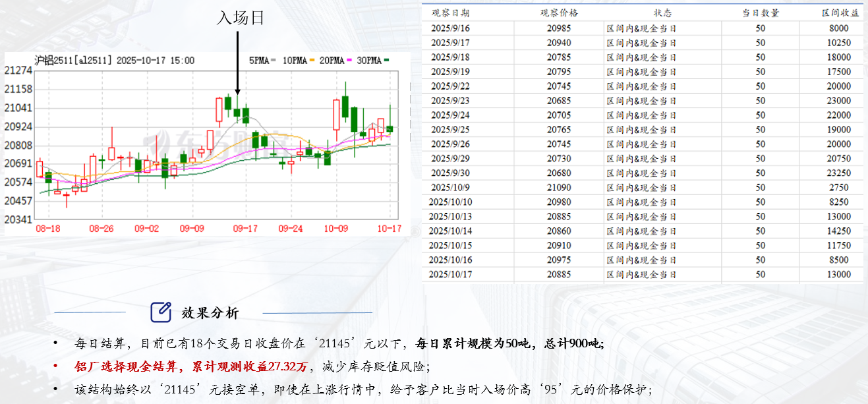Viewport: 868px width, 404px height.
Task: Click the date cell 2025/10/9
Action: point(451,188)
